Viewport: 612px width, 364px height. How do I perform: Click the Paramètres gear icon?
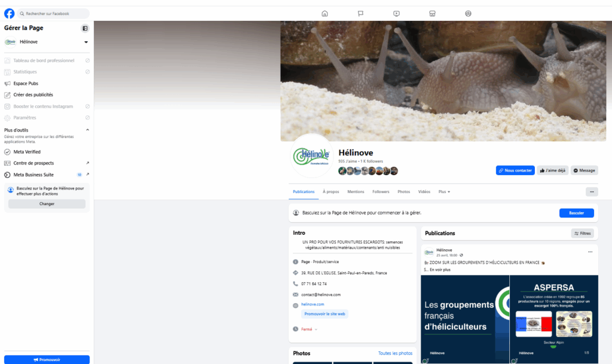7,118
